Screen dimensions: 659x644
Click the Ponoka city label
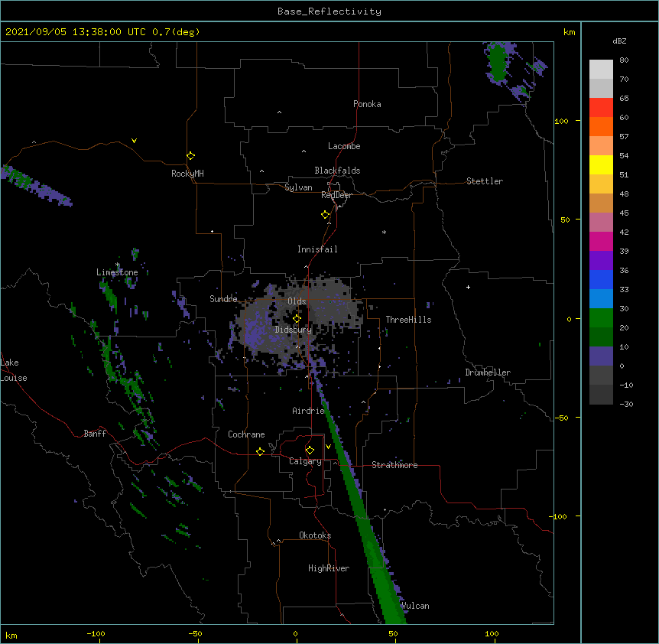pos(367,104)
